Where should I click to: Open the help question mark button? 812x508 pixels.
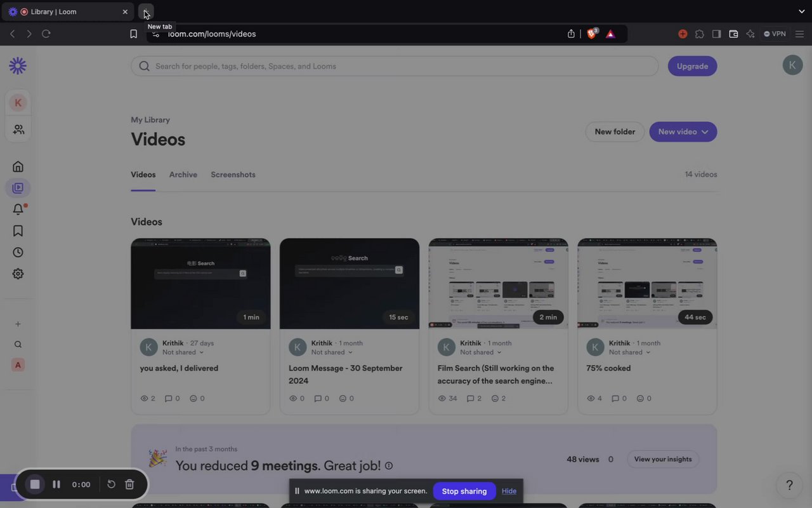tap(789, 485)
